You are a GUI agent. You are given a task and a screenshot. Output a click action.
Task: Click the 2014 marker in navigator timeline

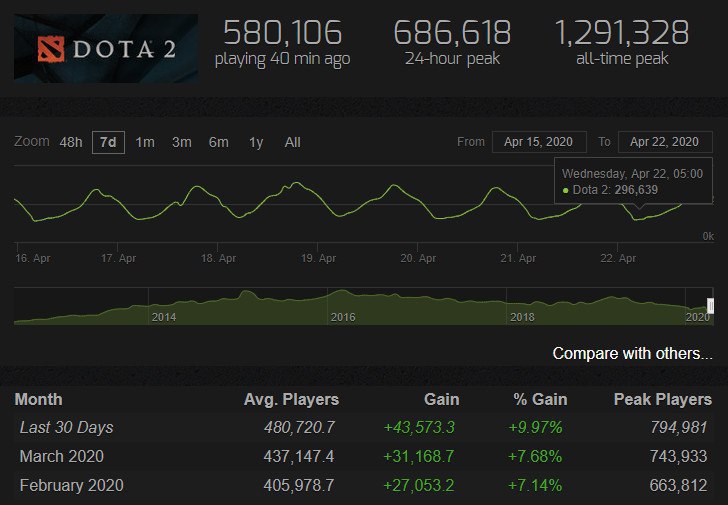164,317
